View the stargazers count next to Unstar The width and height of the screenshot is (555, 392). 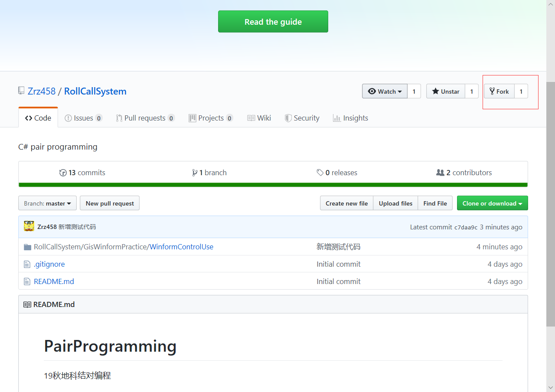click(472, 91)
